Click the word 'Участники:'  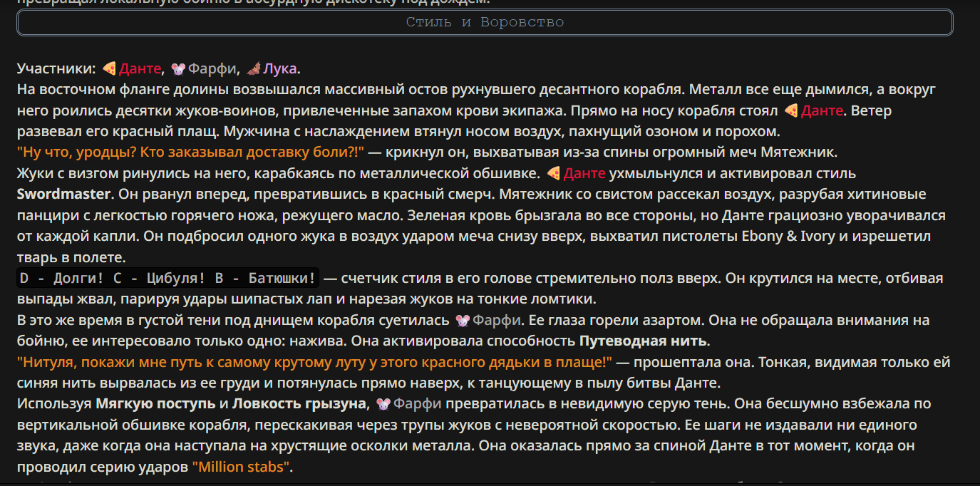56,69
